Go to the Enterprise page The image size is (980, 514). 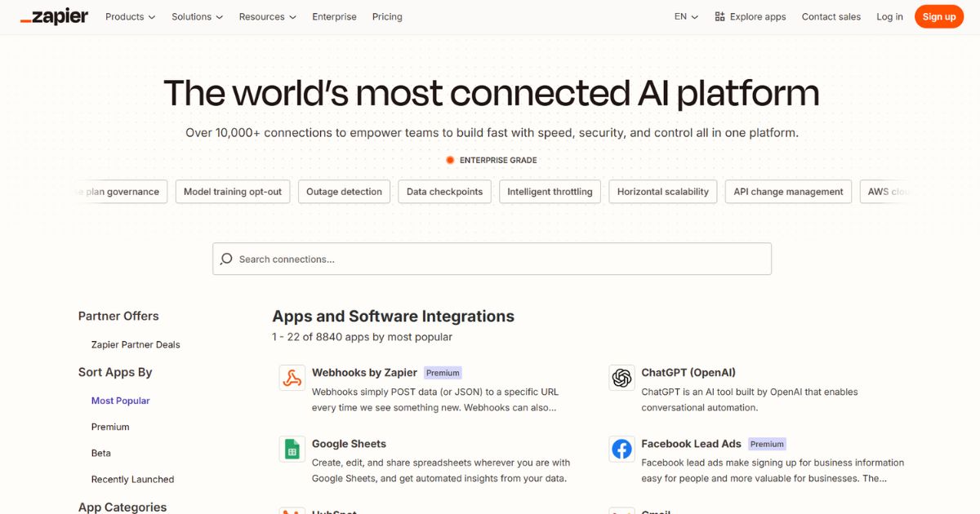tap(334, 16)
